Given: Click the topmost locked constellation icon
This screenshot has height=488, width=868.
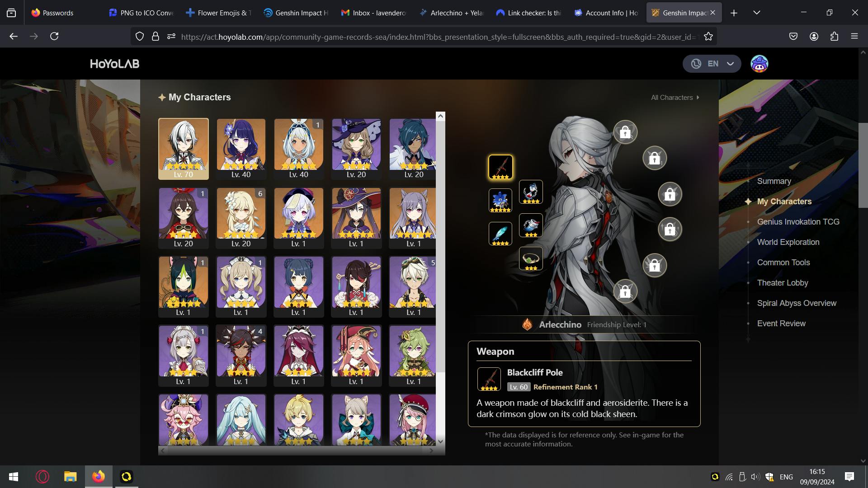Looking at the screenshot, I should click(625, 132).
